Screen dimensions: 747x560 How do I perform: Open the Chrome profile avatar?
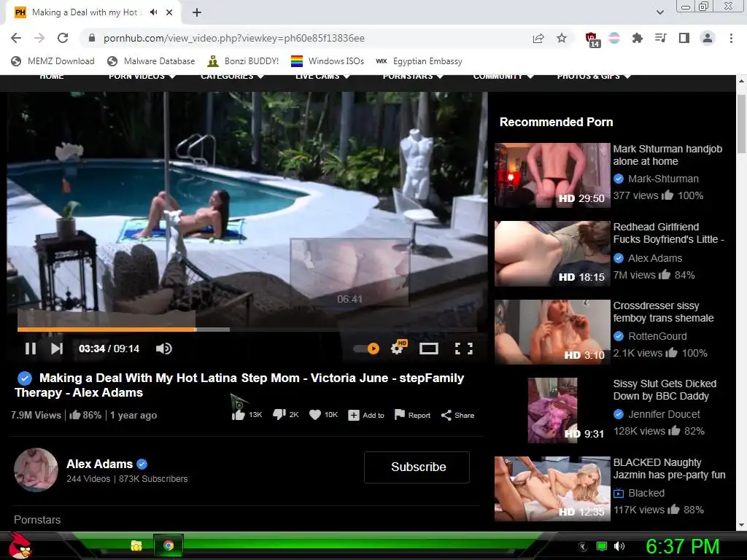[x=708, y=38]
